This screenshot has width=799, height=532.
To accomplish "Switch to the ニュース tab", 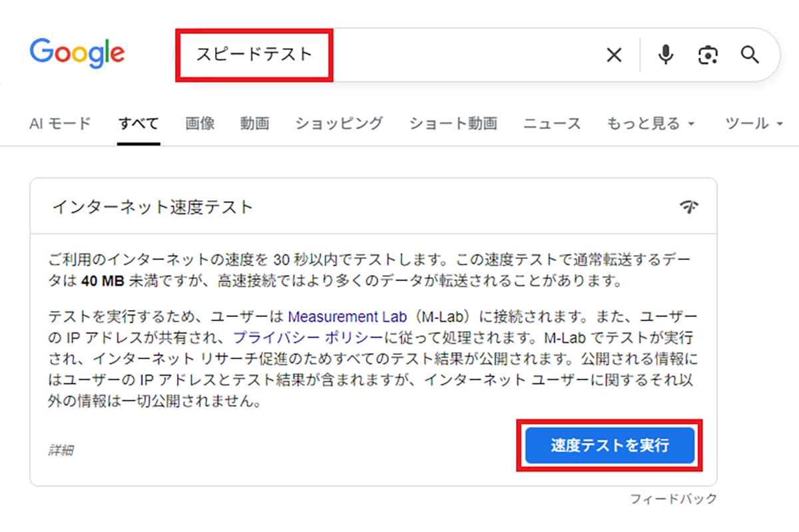I will [552, 123].
